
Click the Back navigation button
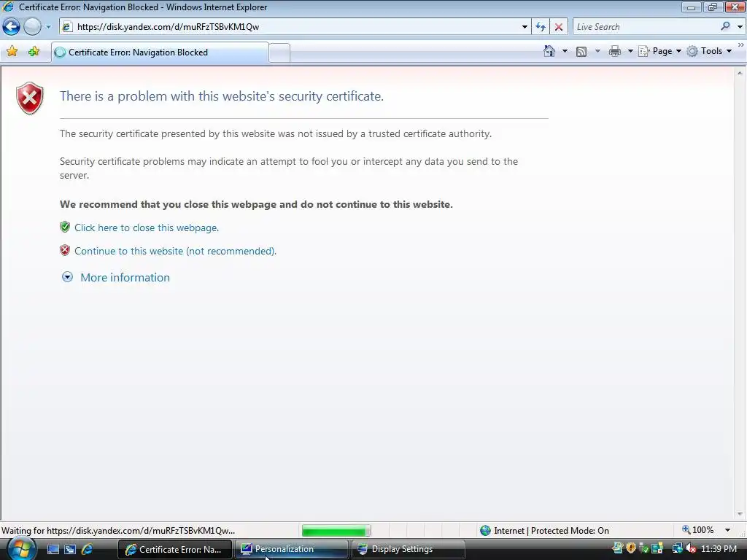coord(11,27)
